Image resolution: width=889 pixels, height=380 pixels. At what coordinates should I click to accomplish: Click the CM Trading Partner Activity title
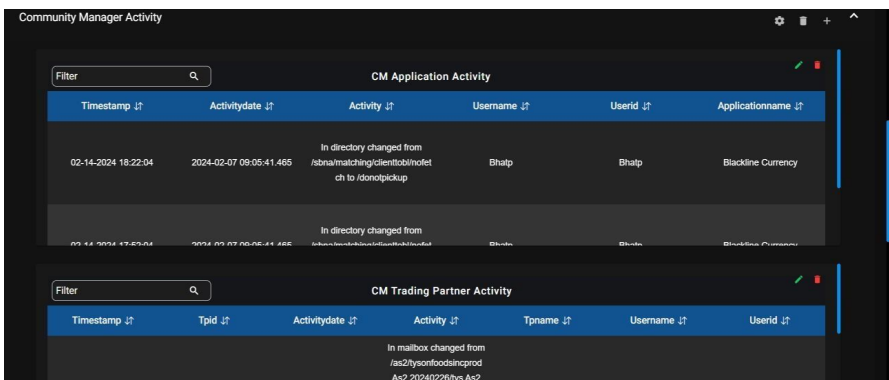point(441,291)
